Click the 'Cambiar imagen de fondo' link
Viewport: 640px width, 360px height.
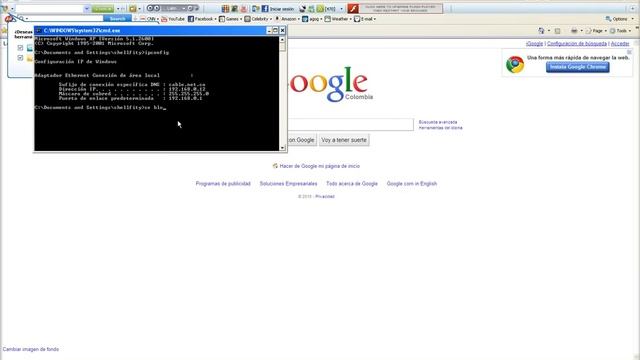[31, 349]
